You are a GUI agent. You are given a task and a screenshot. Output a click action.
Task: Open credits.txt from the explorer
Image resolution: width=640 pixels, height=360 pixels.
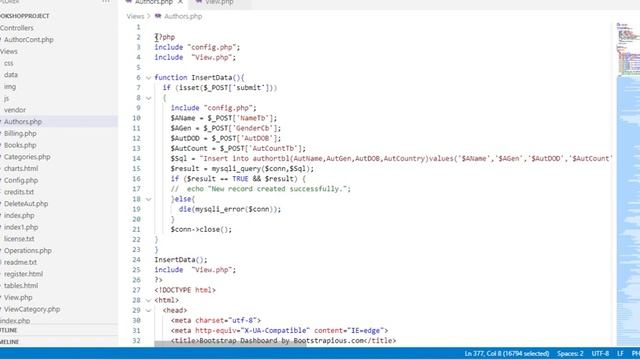click(x=19, y=192)
